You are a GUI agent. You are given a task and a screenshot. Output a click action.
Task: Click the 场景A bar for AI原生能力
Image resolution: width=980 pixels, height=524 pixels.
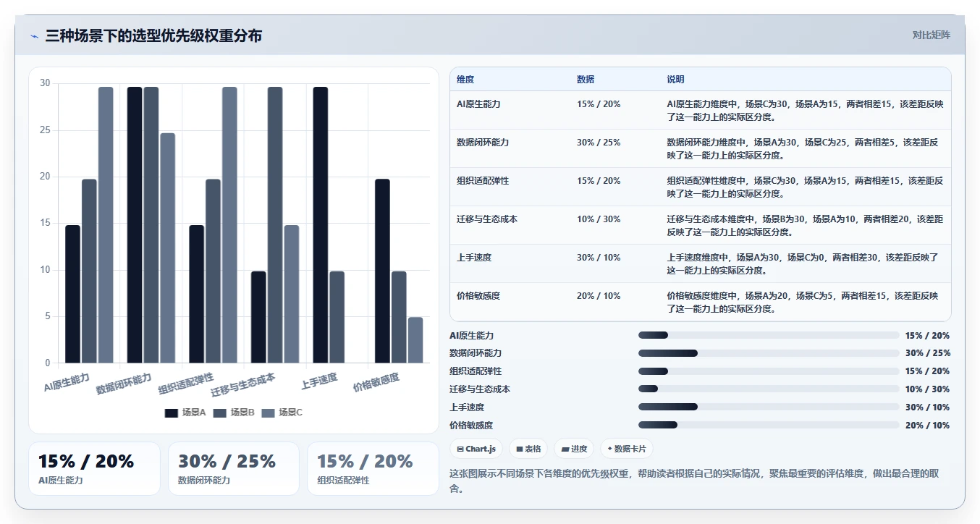pyautogui.click(x=73, y=294)
